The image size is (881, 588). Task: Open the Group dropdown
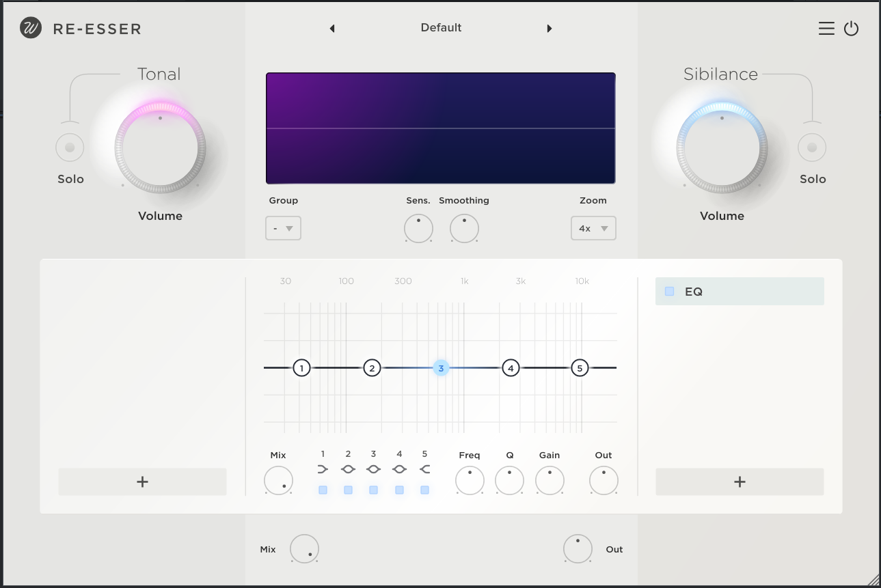click(283, 229)
